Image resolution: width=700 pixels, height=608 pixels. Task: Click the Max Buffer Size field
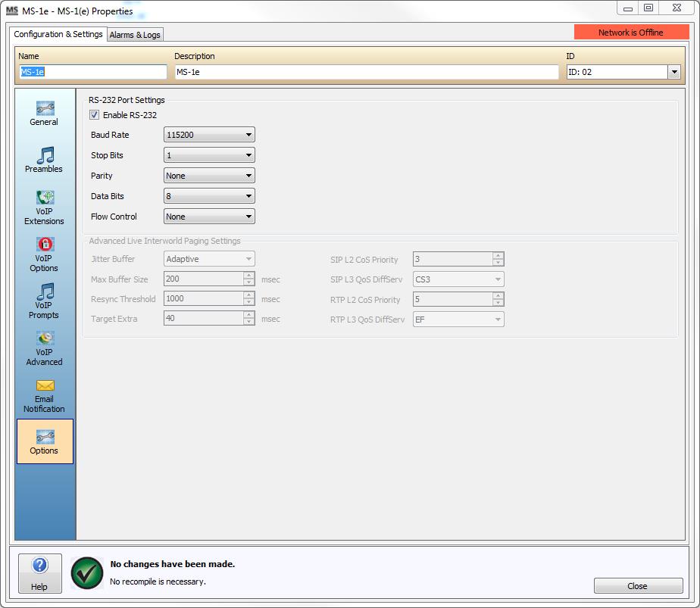point(204,279)
